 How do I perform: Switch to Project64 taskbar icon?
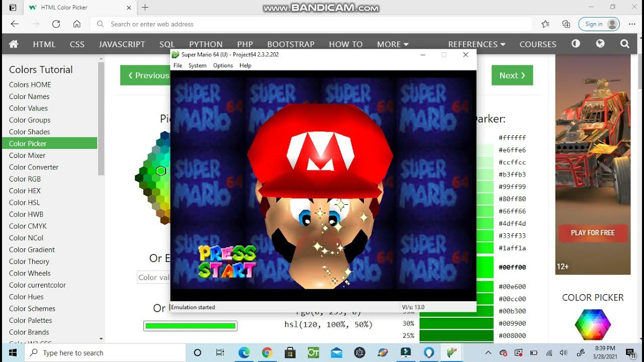tap(452, 353)
